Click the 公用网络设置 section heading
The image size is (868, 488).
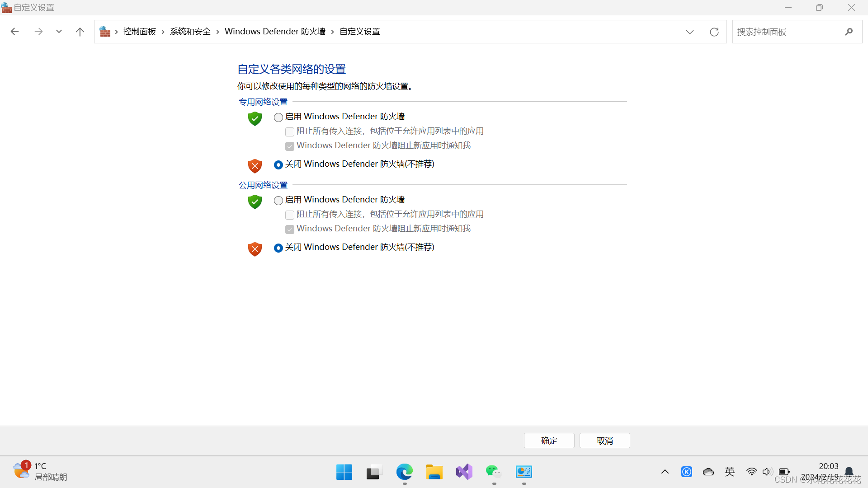(x=263, y=185)
